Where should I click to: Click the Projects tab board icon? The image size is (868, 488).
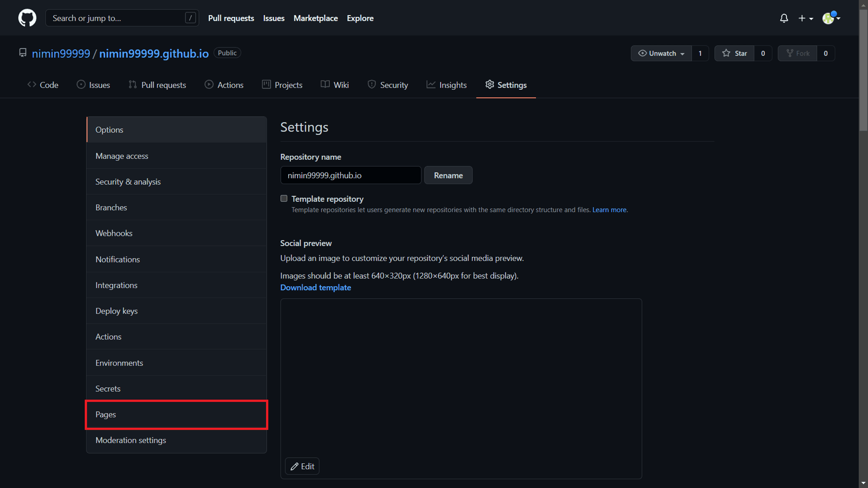click(x=266, y=85)
